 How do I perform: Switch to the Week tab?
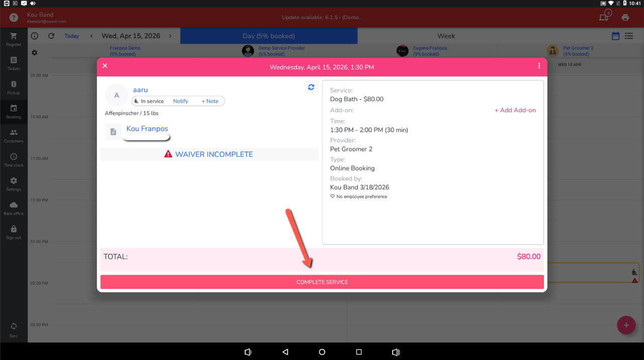(x=446, y=36)
